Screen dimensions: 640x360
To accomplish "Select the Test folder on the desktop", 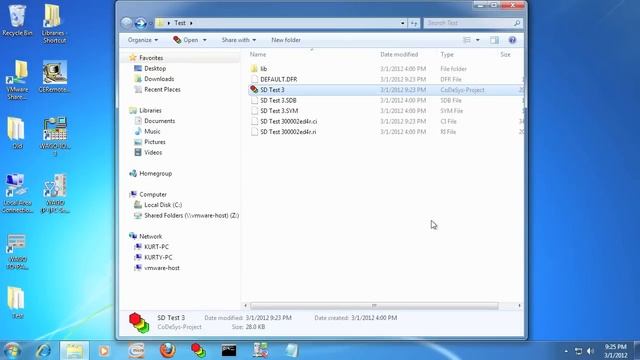I will point(17,302).
